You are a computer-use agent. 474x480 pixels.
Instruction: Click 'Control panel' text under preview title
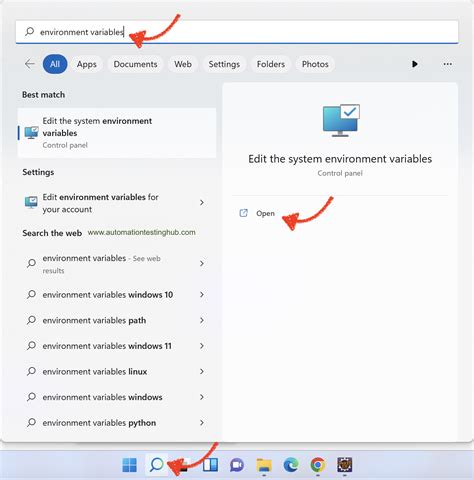340,173
